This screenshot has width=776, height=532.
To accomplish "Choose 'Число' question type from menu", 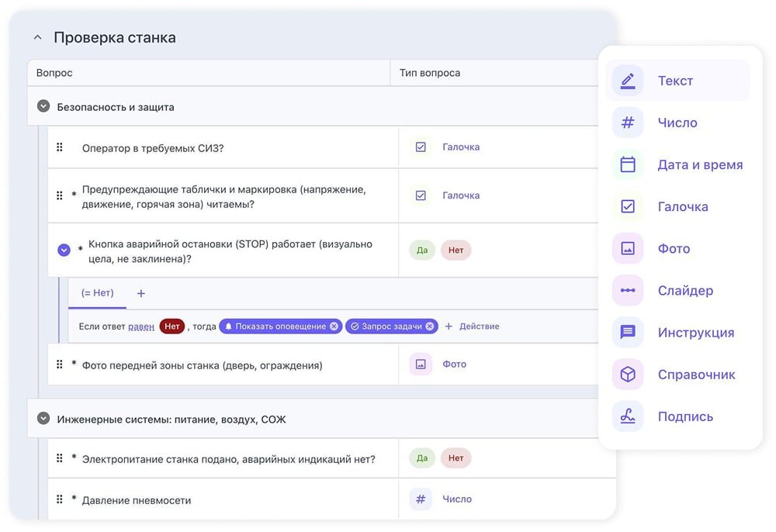I will (677, 123).
